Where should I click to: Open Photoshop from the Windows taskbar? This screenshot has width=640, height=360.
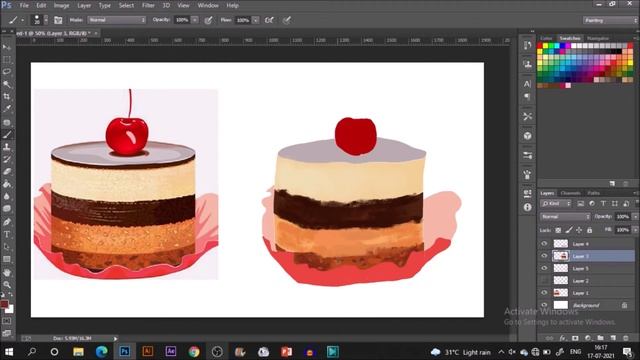click(124, 351)
